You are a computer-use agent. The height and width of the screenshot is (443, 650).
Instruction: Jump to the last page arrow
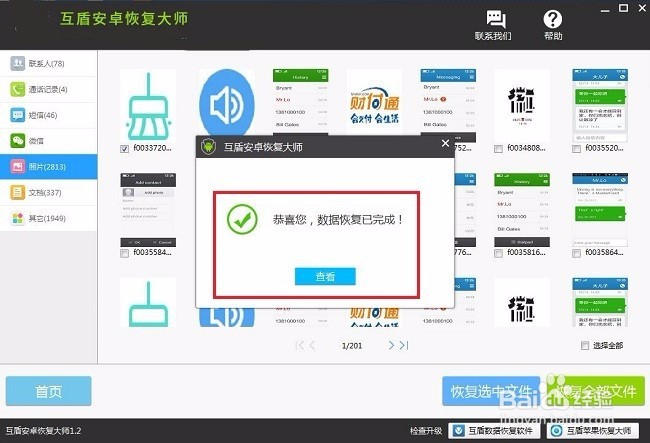pos(404,345)
